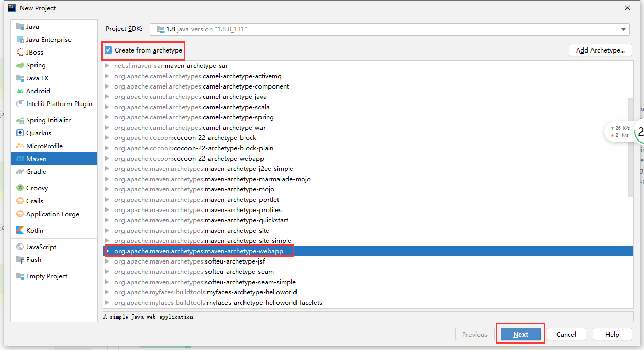
Task: Click the IntelliJ logo in title bar
Action: pos(11,8)
